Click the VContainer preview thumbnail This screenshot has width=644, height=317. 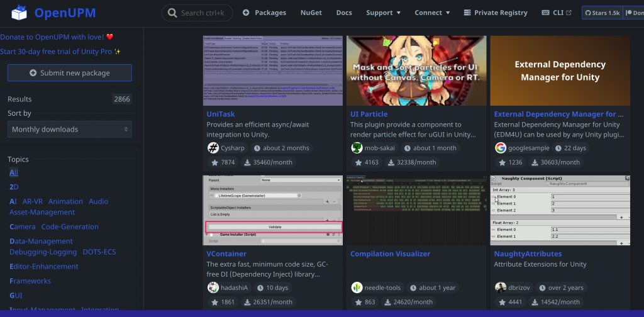(x=273, y=210)
